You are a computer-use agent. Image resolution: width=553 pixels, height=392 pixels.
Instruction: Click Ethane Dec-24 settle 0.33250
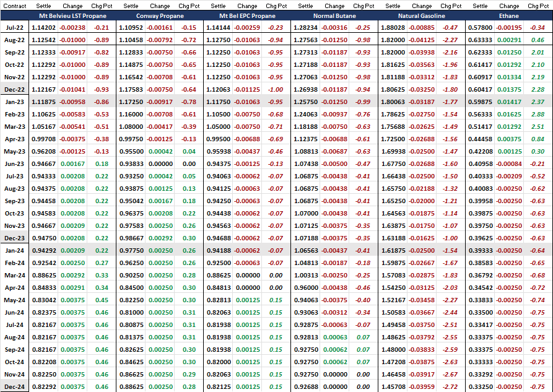(x=481, y=386)
